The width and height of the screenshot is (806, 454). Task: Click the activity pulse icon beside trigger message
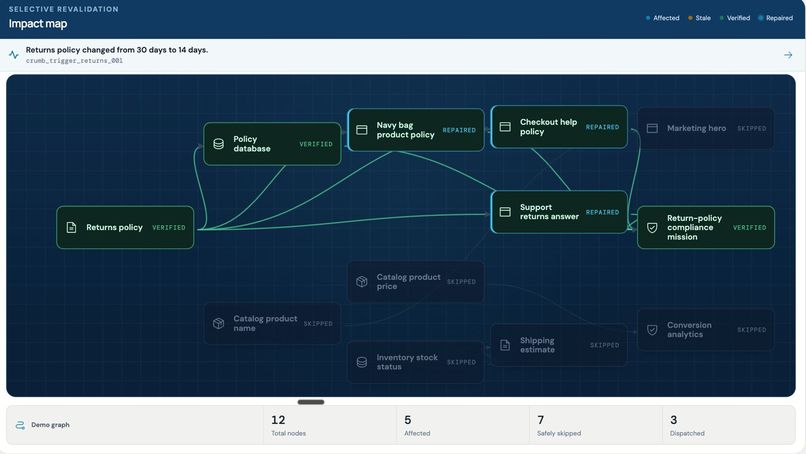14,55
